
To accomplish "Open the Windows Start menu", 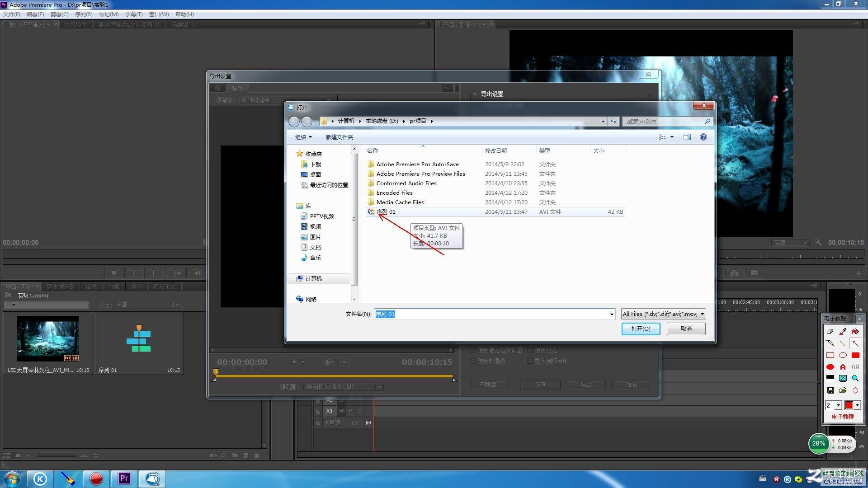I will point(12,479).
